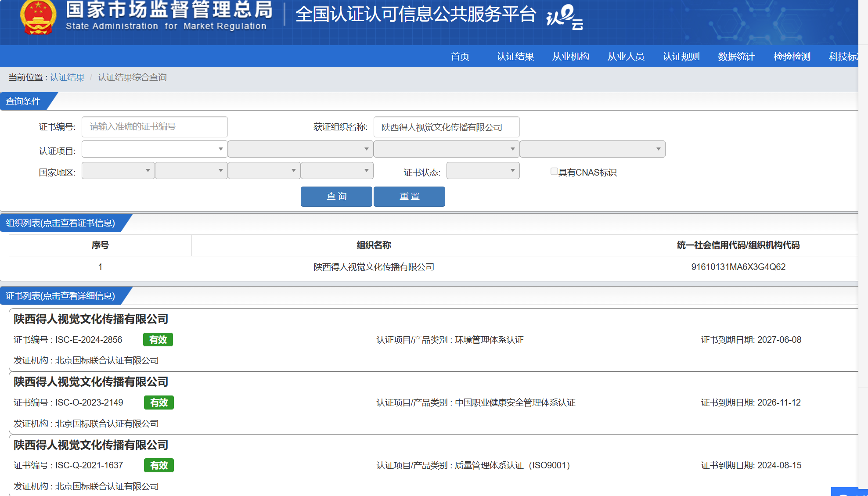Click the 认e云 logo icon
The width and height of the screenshot is (868, 496).
coord(565,17)
